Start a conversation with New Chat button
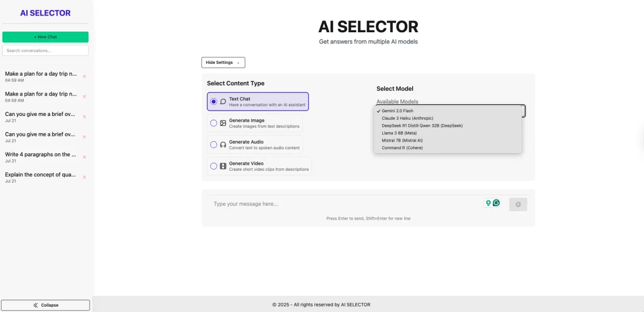 tap(46, 37)
